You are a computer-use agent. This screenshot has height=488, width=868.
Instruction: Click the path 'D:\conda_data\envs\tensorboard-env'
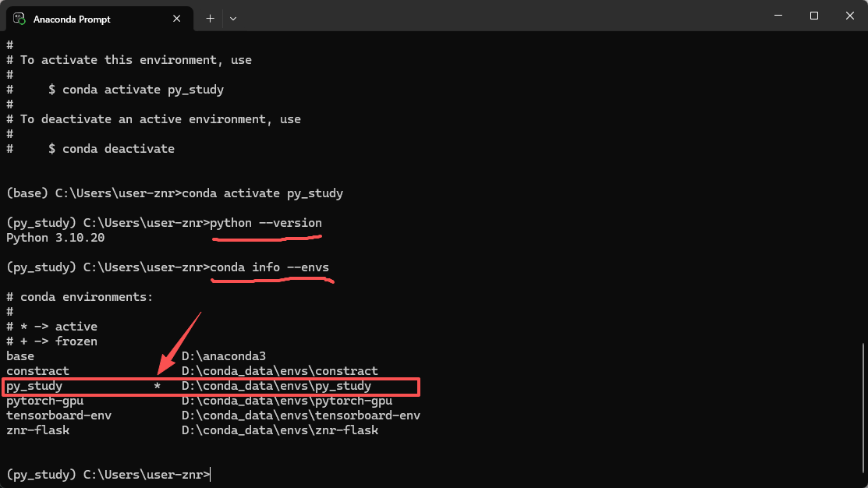click(300, 416)
